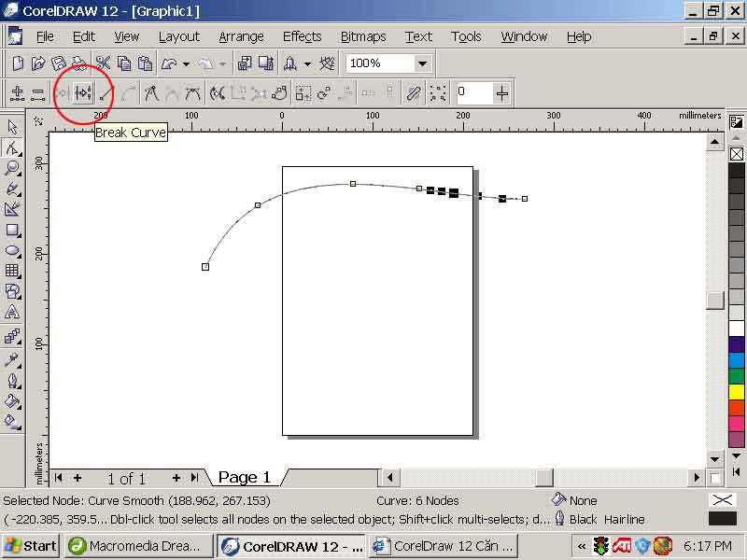Select the Freehand tool
This screenshot has height=560, width=747.
12,189
